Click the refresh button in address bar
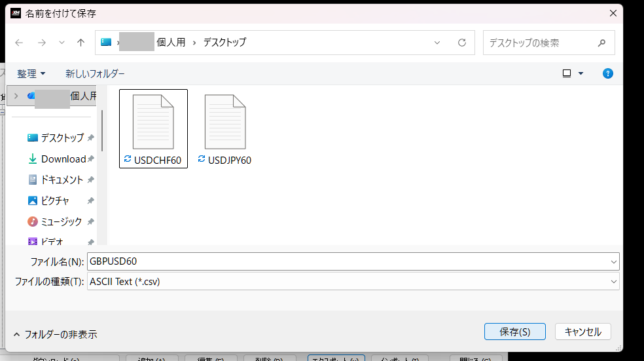644x361 pixels. click(x=462, y=43)
